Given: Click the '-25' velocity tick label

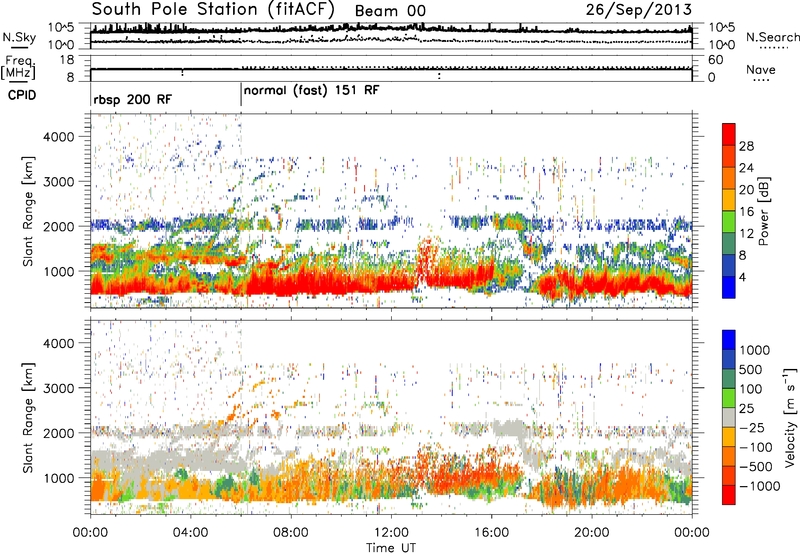Looking at the screenshot, I should point(752,428).
